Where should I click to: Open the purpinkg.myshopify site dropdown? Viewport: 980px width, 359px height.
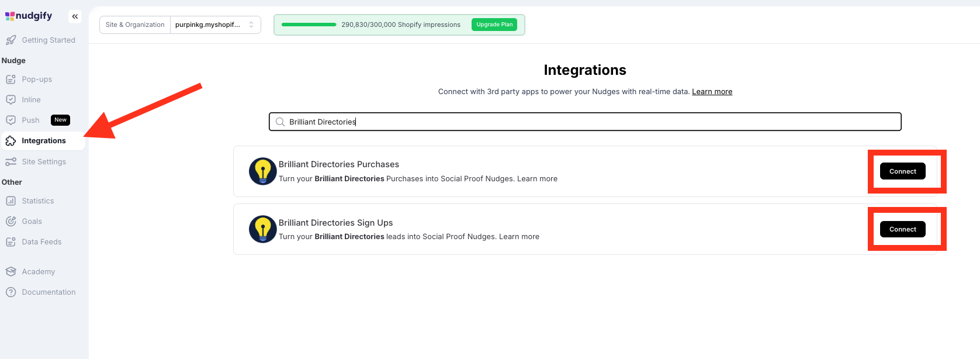tap(215, 25)
